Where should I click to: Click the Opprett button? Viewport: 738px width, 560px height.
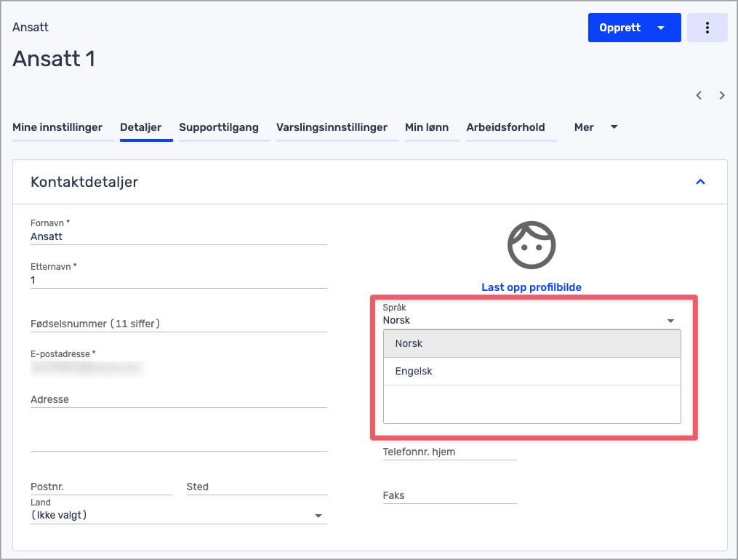619,28
